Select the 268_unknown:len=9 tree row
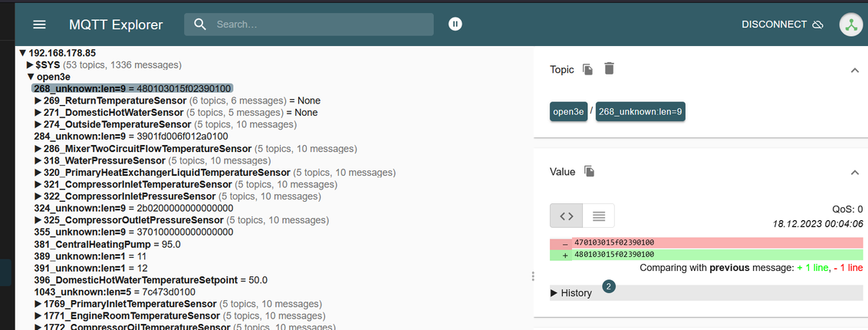The height and width of the screenshot is (330, 868). click(x=133, y=88)
